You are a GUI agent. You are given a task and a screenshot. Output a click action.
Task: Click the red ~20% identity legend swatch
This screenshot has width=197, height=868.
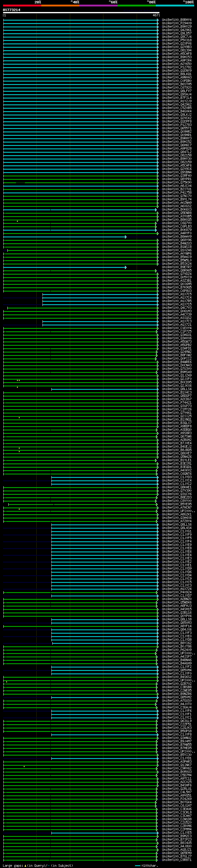pos(22,6)
